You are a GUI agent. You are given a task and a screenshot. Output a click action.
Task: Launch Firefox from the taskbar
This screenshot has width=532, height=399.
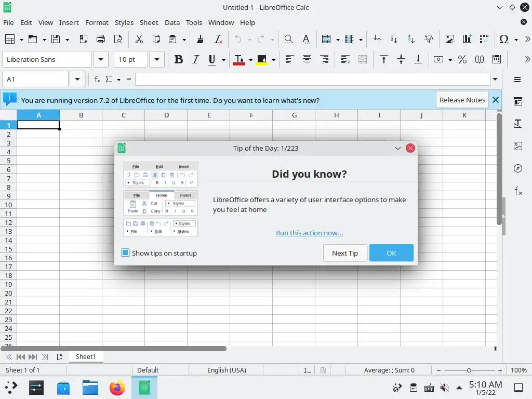117,388
